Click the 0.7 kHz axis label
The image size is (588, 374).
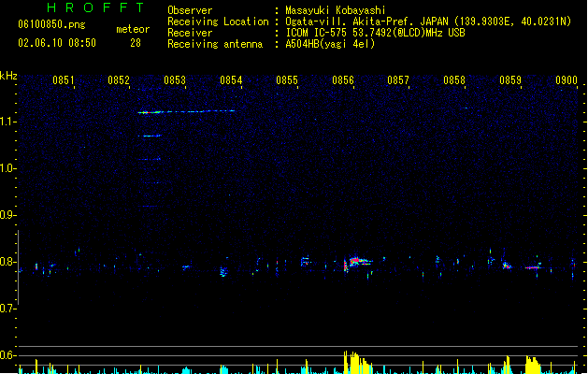coord(8,309)
